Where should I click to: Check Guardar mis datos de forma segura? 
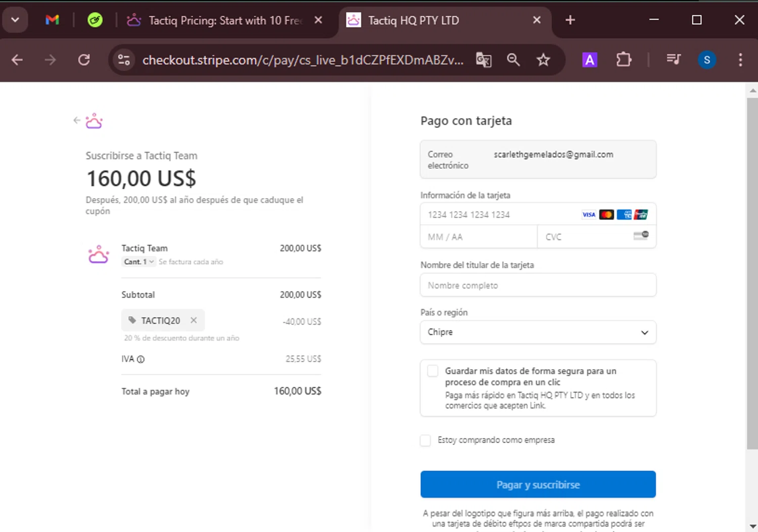click(x=433, y=371)
